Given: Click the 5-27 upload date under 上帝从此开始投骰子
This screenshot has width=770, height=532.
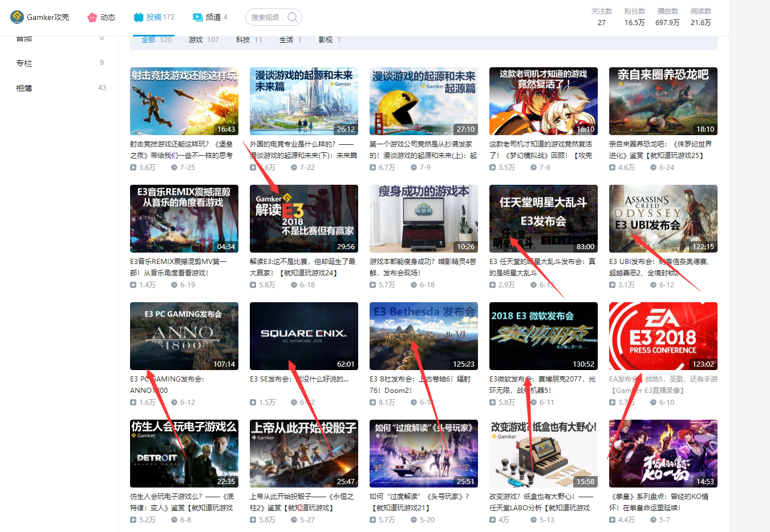Looking at the screenshot, I should 303,520.
